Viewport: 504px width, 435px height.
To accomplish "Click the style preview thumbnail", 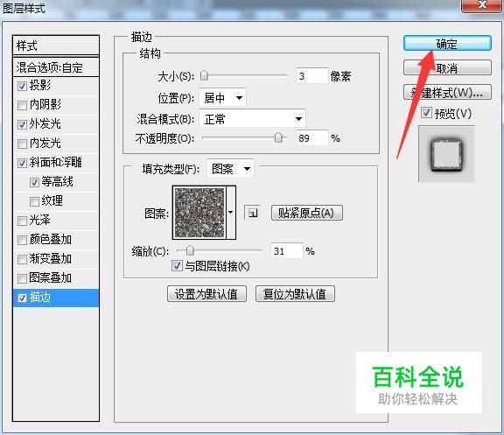I will (446, 154).
